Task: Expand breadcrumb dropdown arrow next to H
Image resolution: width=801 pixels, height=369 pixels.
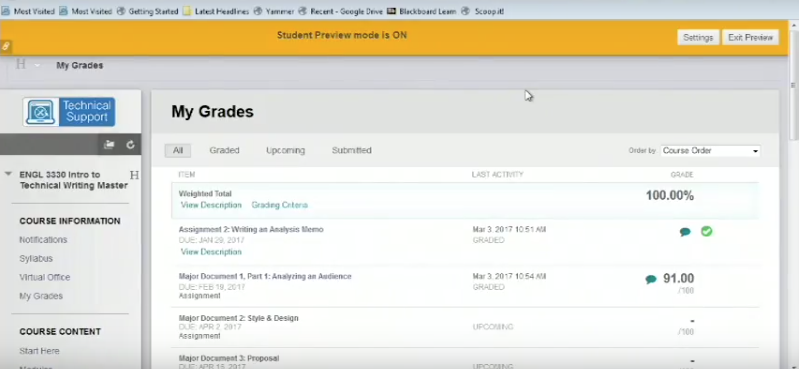Action: pos(37,65)
